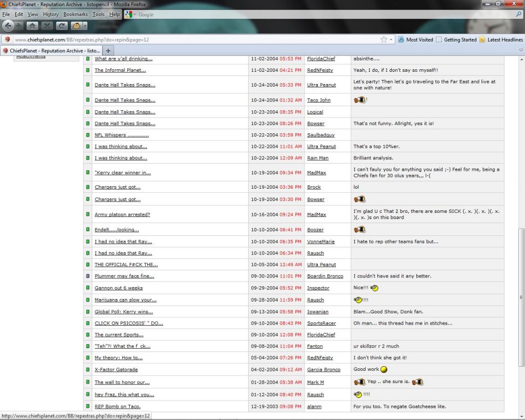This screenshot has height=420, width=525.
Task: Click the gray rep icon for Plummer may face fine
Action: (x=88, y=276)
